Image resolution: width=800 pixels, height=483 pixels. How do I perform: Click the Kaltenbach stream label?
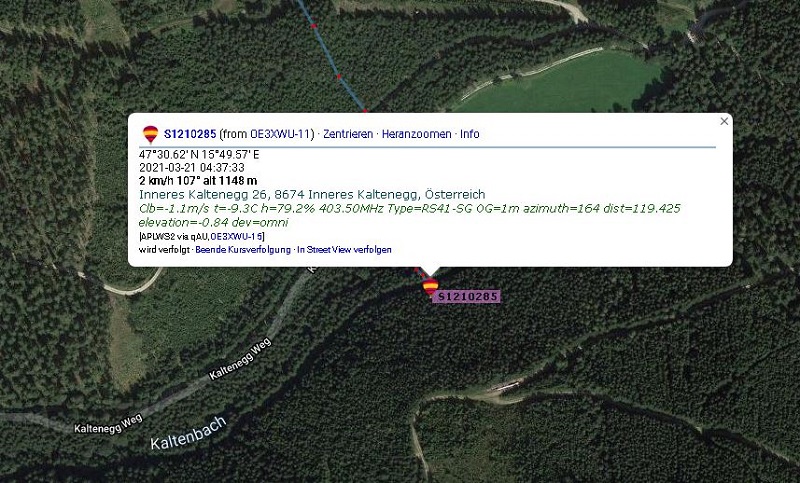[x=188, y=433]
